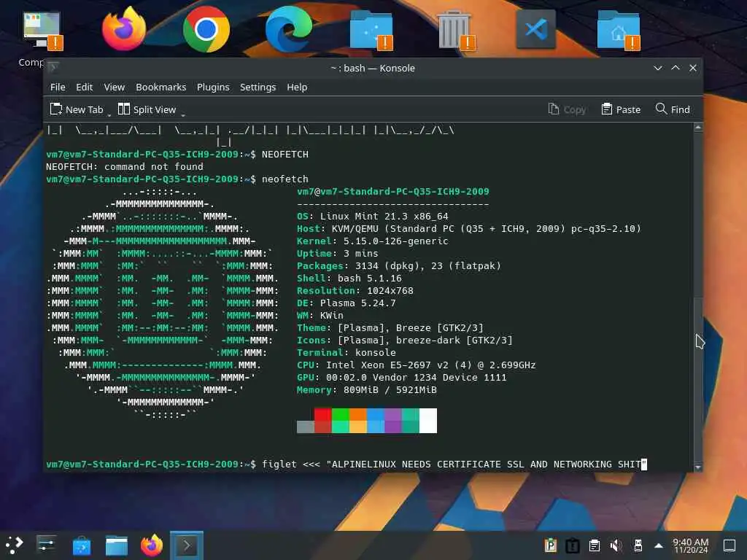747x560 pixels.
Task: Click the muted volume tray icon
Action: click(x=616, y=545)
